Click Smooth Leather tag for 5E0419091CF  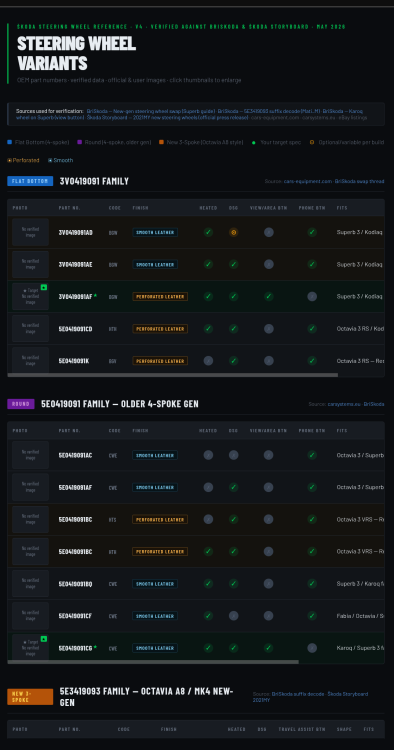point(155,616)
